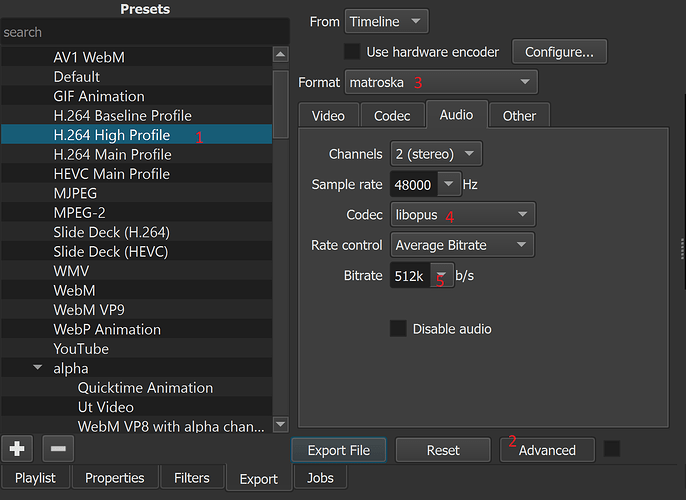Image resolution: width=686 pixels, height=500 pixels.
Task: Click the Bitrate 512k value field
Action: (x=410, y=276)
